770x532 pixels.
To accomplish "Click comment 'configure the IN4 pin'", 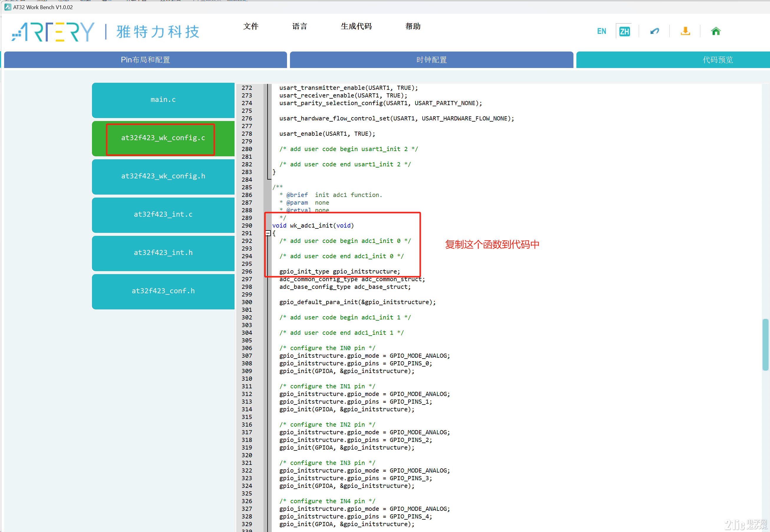I will (327, 501).
